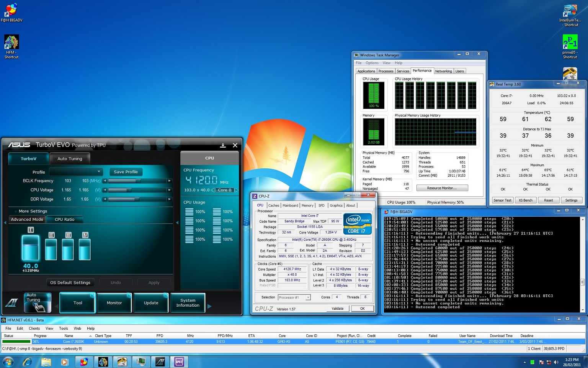Switch to Auto Tuning tab in TurboV
The width and height of the screenshot is (588, 368).
pyautogui.click(x=70, y=159)
